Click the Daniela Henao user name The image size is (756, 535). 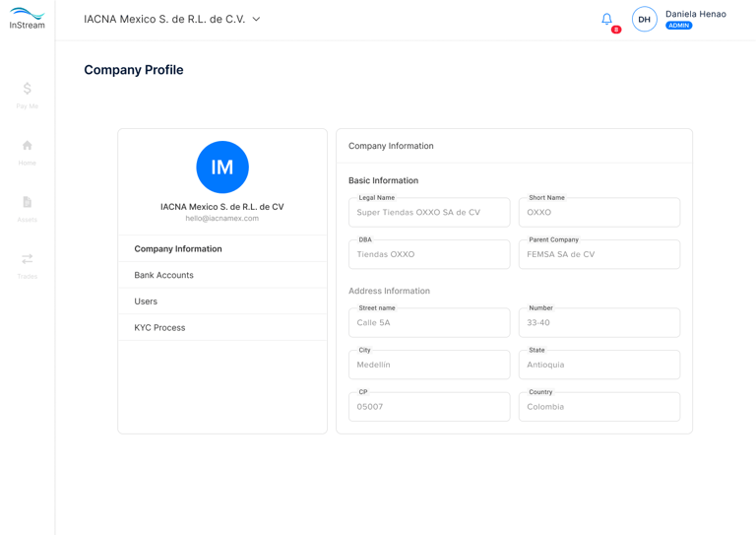click(x=696, y=14)
